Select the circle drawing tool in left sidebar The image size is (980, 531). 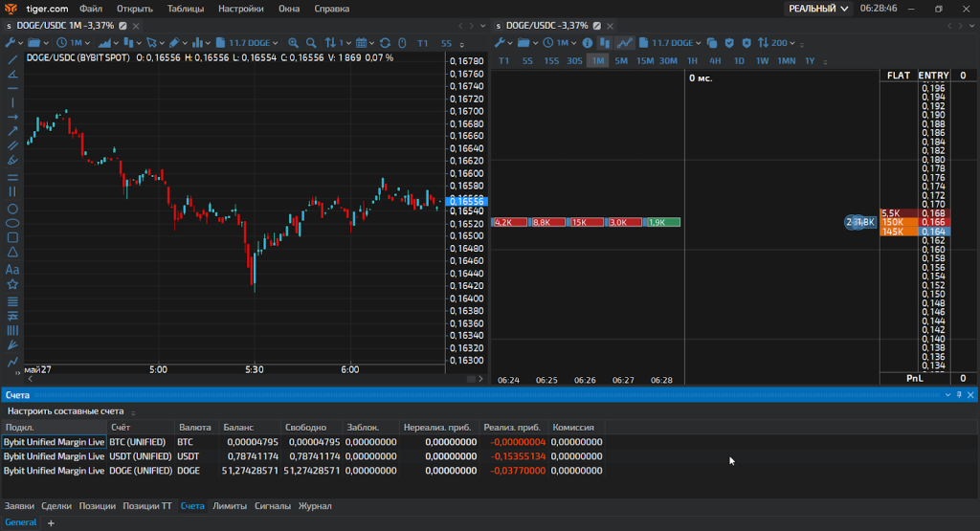(12, 209)
